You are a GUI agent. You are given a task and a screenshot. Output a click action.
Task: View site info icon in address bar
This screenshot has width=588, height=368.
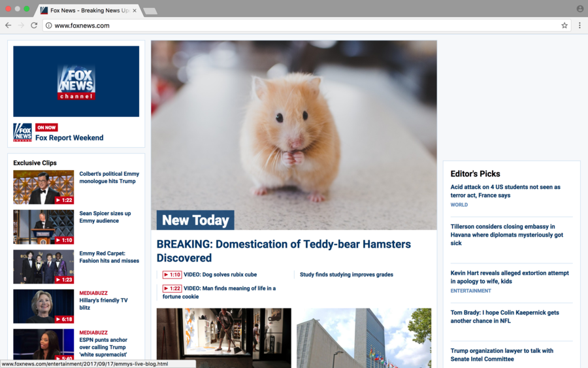pyautogui.click(x=49, y=25)
